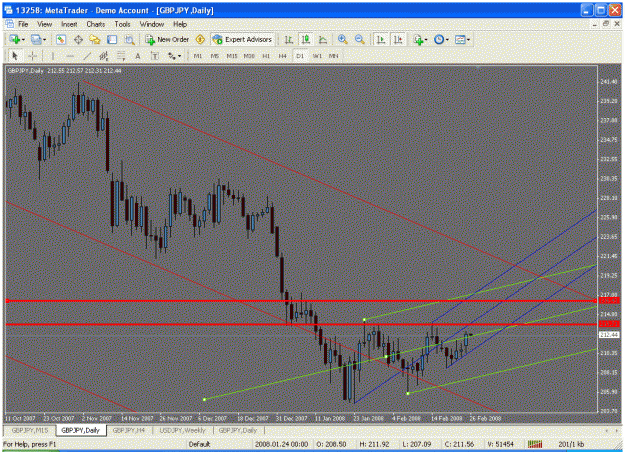Switch chart to Line Chart mode

tap(323, 39)
